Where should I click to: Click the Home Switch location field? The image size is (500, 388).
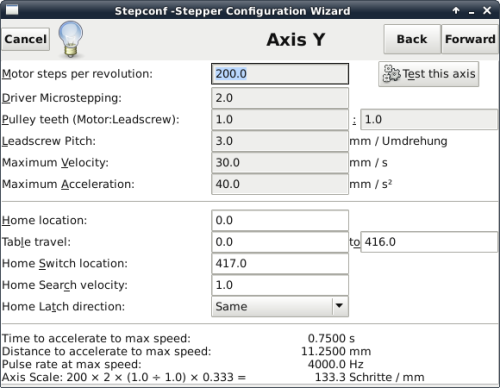[280, 263]
